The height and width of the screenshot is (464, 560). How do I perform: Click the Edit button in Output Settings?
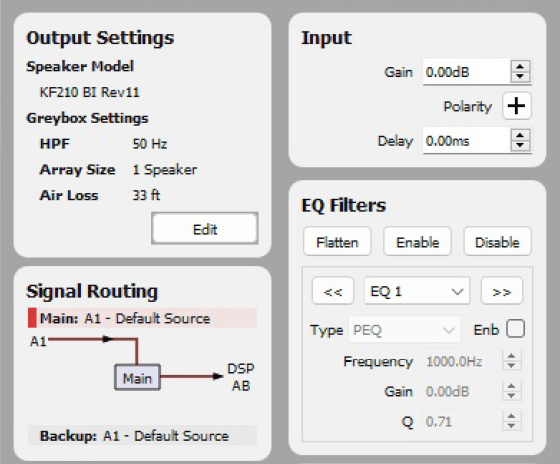point(205,229)
